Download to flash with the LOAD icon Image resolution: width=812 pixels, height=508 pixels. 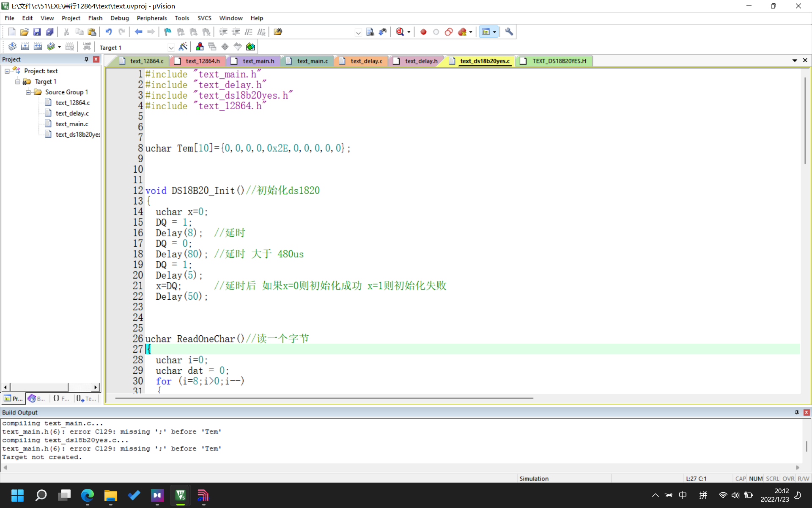click(x=87, y=47)
